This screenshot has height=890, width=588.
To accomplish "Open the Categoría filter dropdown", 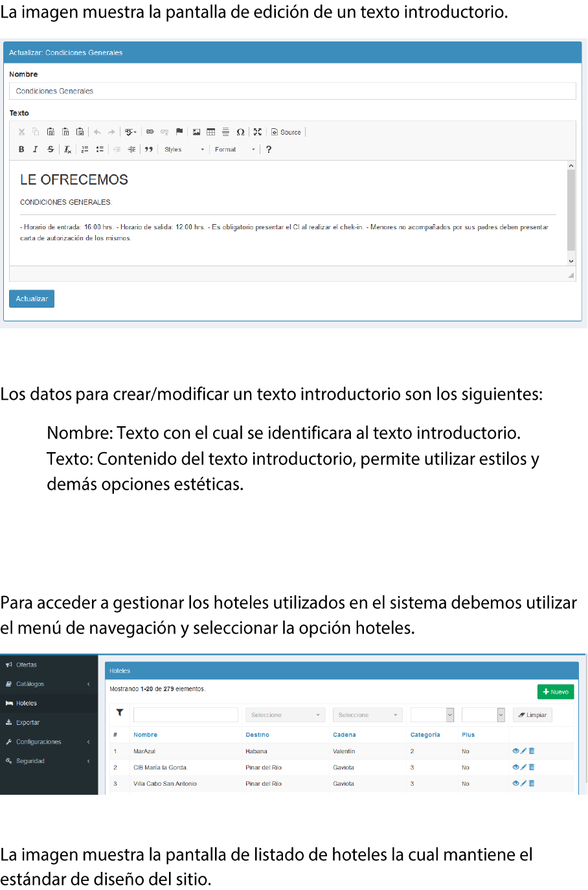I will [x=432, y=715].
